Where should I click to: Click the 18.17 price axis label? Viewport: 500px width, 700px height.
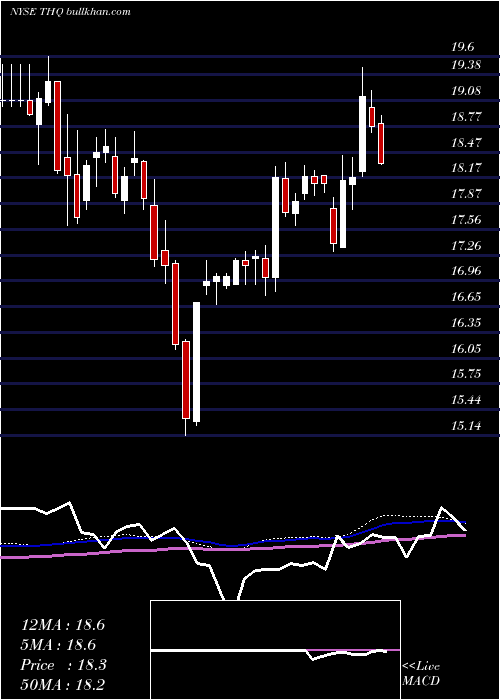coord(466,168)
